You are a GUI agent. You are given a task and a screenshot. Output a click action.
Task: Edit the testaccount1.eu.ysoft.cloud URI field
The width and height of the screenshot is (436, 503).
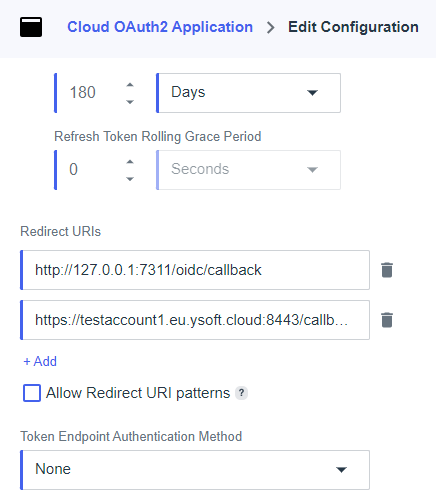point(195,320)
